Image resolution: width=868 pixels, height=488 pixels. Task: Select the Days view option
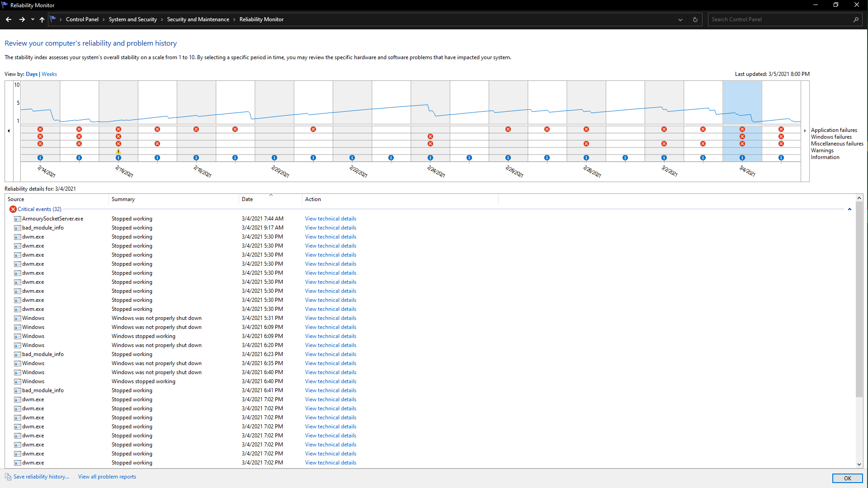pos(32,74)
